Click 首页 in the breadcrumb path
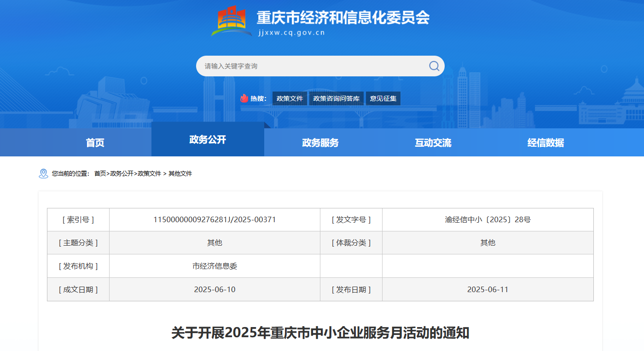644x351 pixels. pos(100,173)
